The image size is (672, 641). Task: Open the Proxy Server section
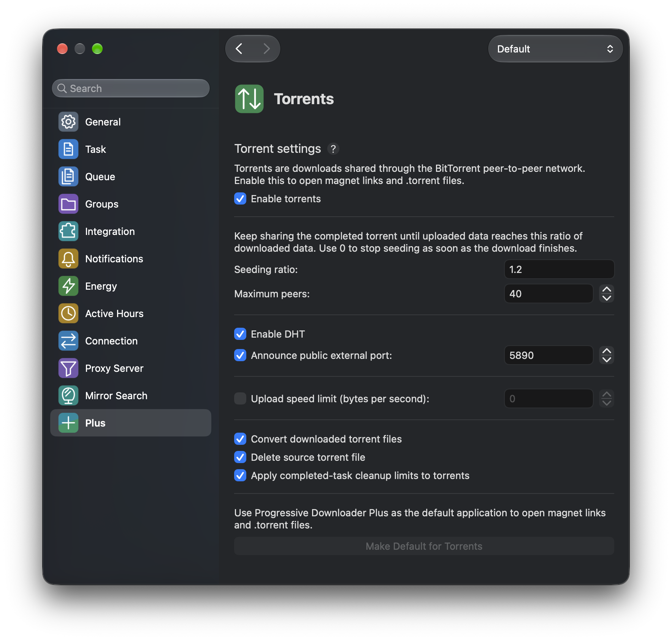click(x=131, y=368)
